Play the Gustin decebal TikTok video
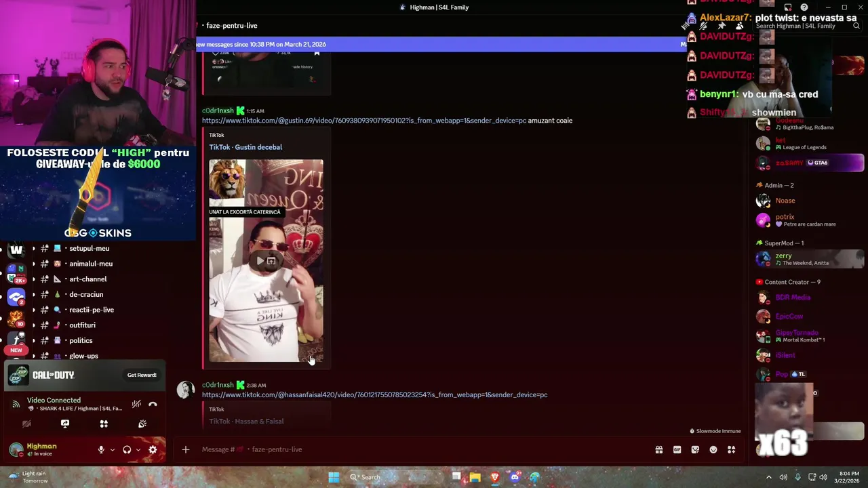Image resolution: width=868 pixels, height=488 pixels. 260,261
